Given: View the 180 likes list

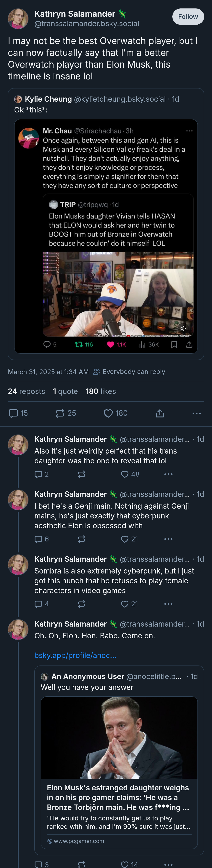Looking at the screenshot, I should [x=101, y=391].
